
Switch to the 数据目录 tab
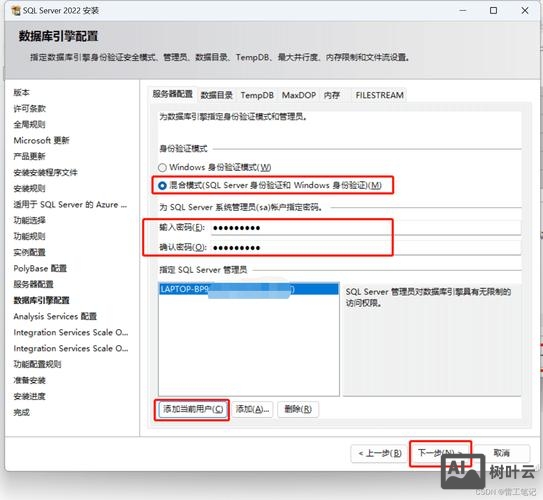click(216, 95)
